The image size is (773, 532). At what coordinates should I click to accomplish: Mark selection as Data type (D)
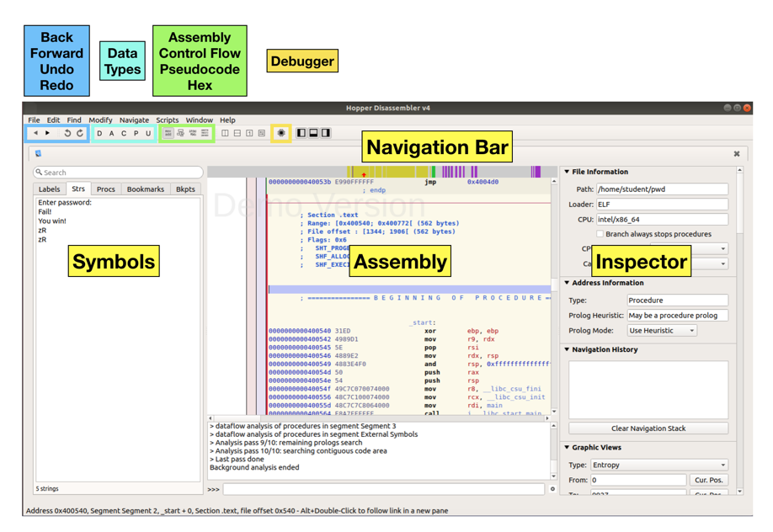coord(99,133)
